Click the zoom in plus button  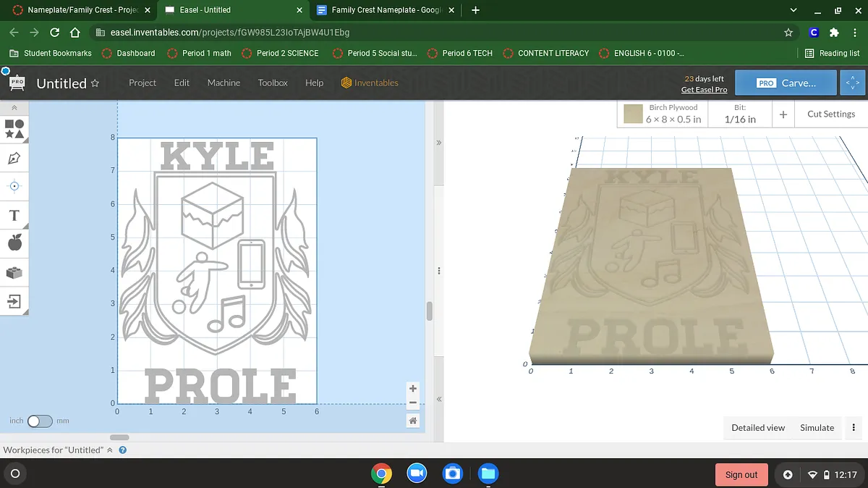413,389
